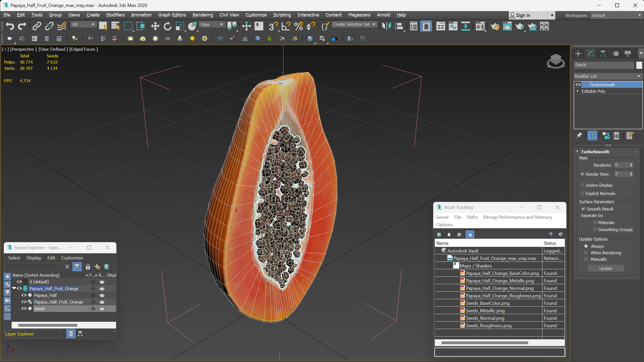Click Configure Modifier Sets icon
The image size is (644, 362).
[x=630, y=136]
